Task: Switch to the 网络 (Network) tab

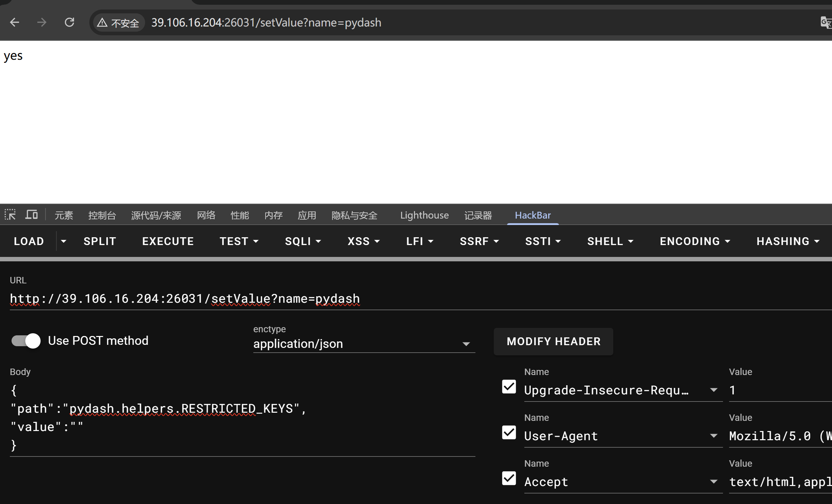Action: point(206,215)
